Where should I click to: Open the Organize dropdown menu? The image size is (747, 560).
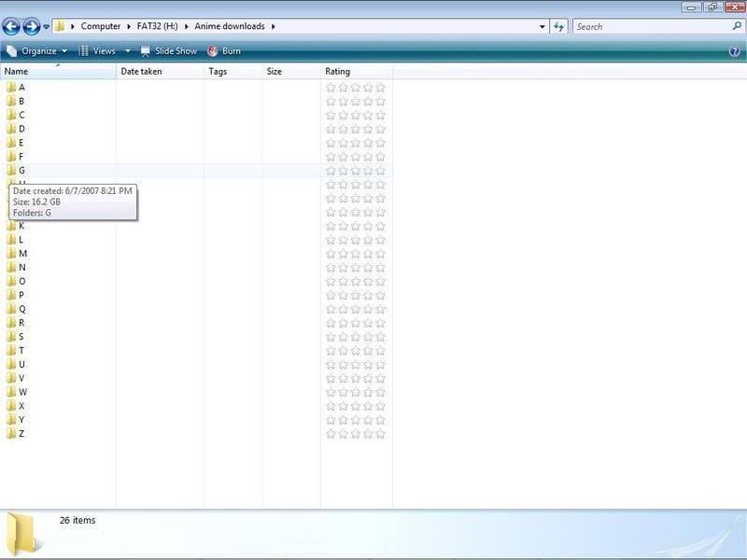tap(37, 51)
